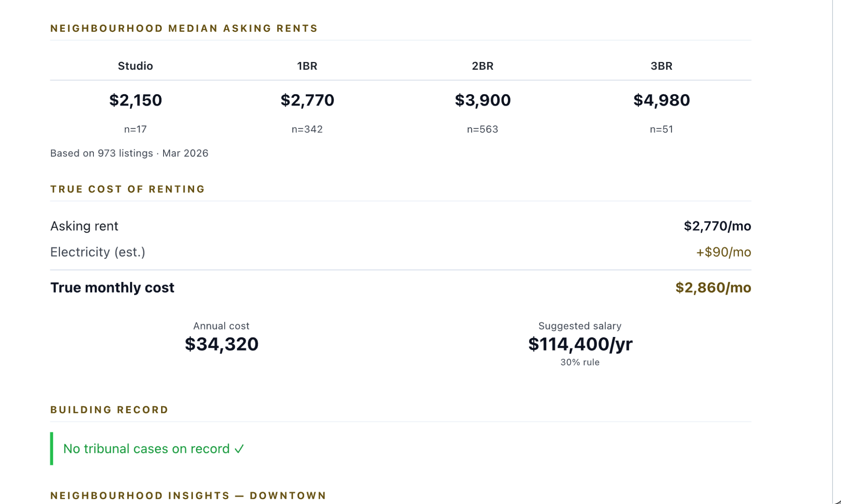Click the Neighbourhood Median Asking Rents heading
841x504 pixels.
184,29
